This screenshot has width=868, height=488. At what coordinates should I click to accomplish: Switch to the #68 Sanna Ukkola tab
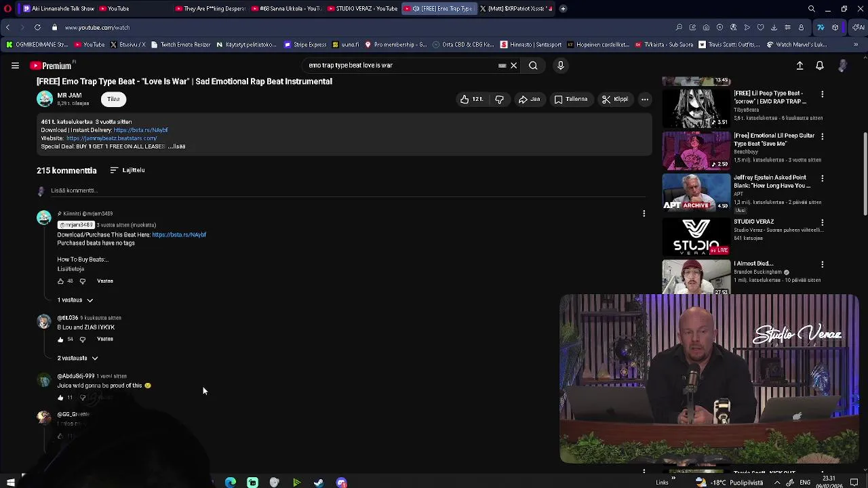pyautogui.click(x=286, y=9)
